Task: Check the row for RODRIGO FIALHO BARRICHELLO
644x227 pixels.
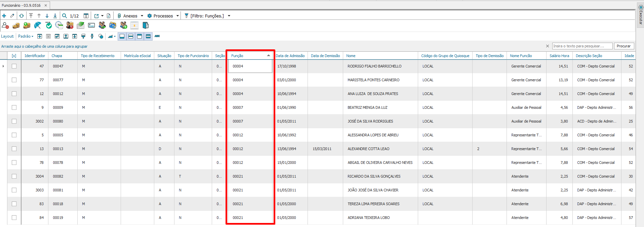Action: (14, 66)
